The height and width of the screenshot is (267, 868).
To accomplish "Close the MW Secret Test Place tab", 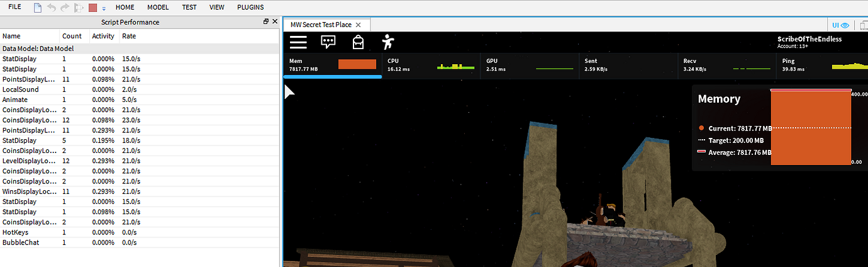I will click(358, 25).
